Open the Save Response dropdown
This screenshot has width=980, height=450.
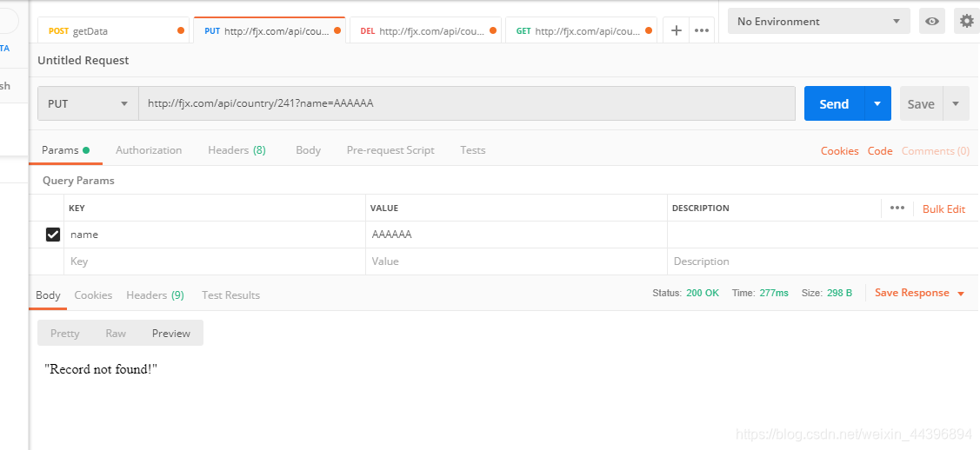(x=919, y=293)
